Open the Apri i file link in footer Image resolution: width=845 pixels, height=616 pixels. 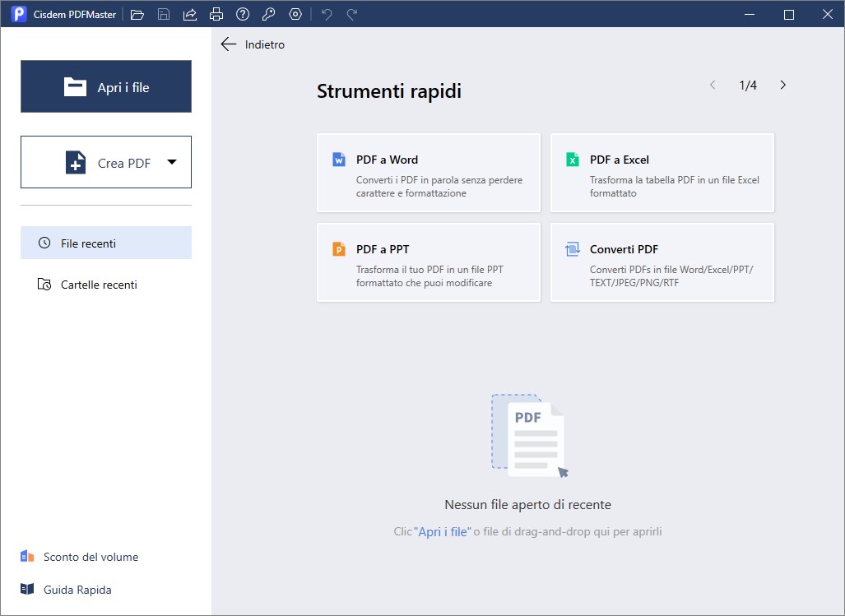tap(445, 531)
